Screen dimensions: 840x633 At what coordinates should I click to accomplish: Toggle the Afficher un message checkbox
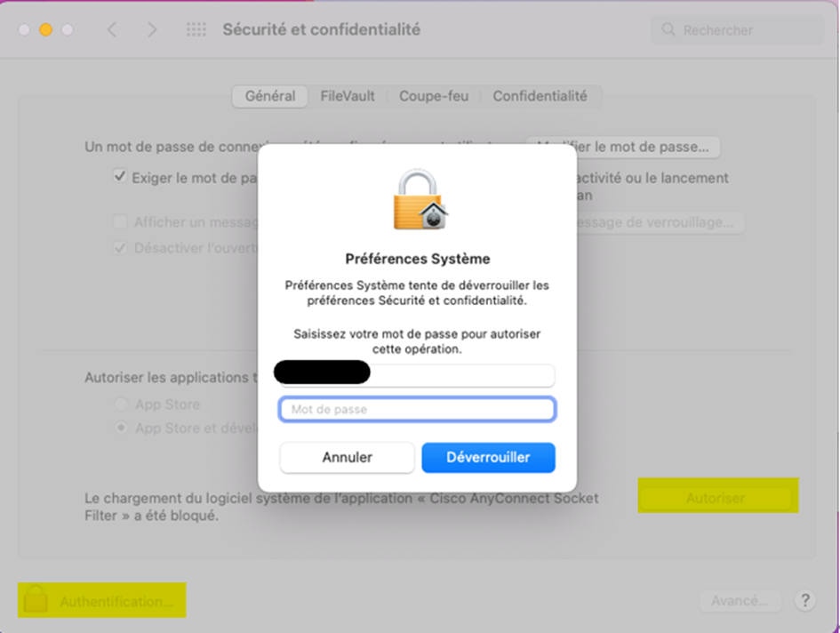coord(120,221)
